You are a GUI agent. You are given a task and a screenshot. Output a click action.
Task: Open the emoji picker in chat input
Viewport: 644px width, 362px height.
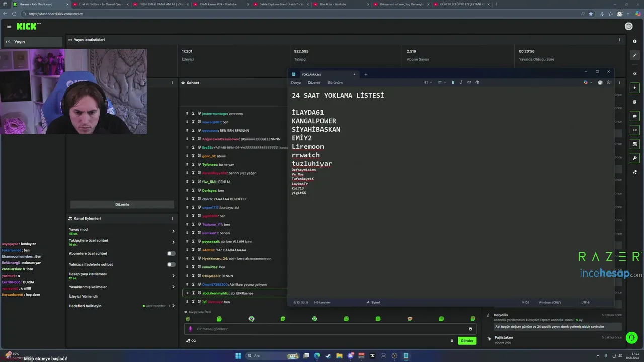470,329
